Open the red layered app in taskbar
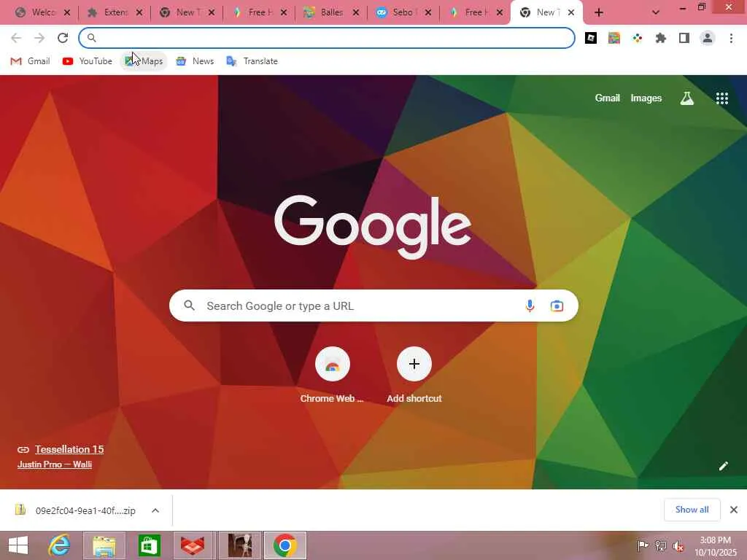Image resolution: width=747 pixels, height=560 pixels. coord(193,545)
